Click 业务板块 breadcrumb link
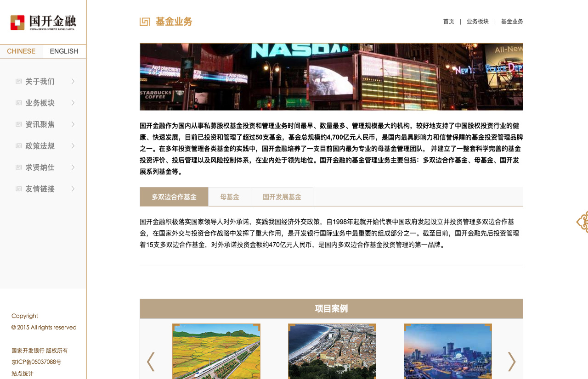 tap(478, 22)
